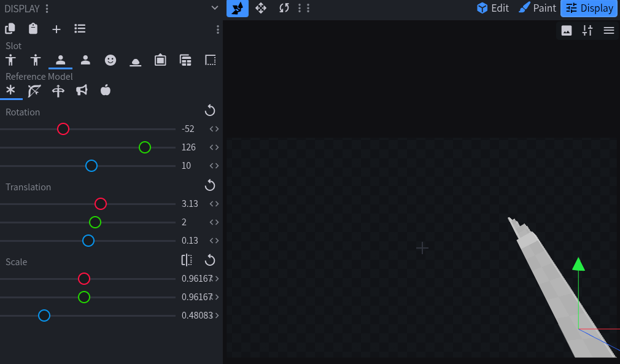Select the first Slot icon, figure with arms out
The height and width of the screenshot is (364, 620).
click(10, 60)
